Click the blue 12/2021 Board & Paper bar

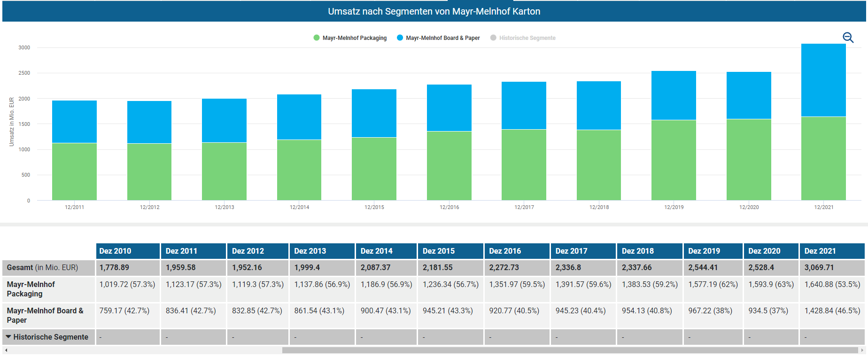[823, 80]
